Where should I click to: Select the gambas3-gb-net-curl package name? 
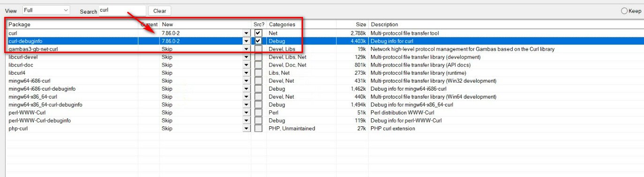pyautogui.click(x=33, y=49)
